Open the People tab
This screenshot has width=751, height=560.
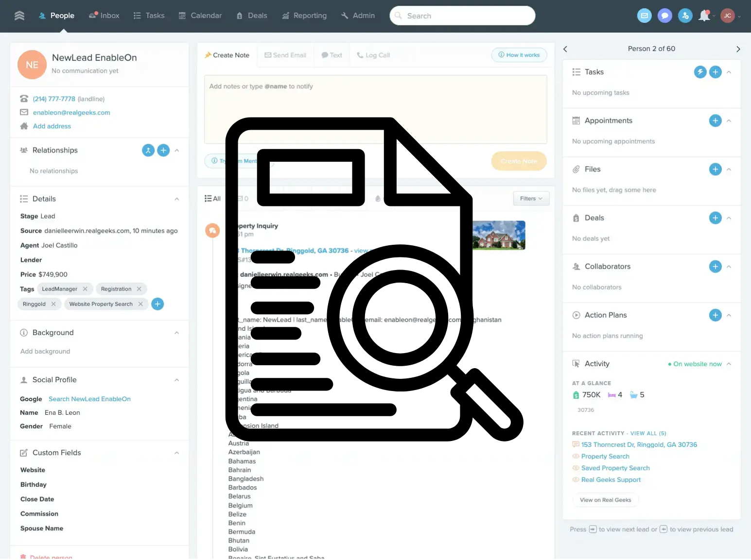tap(56, 16)
